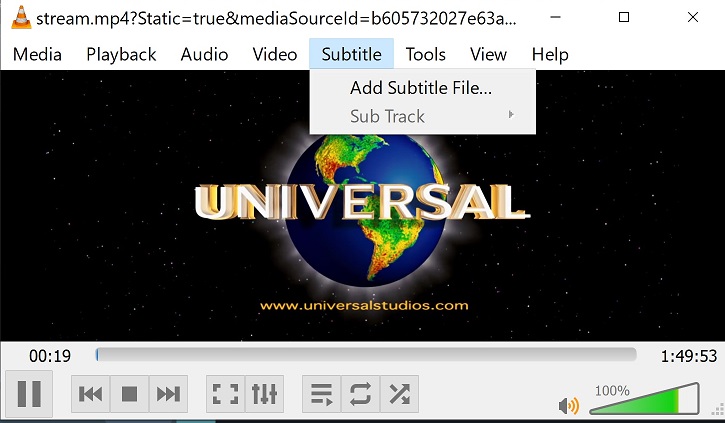Open the Audio menu

(204, 54)
